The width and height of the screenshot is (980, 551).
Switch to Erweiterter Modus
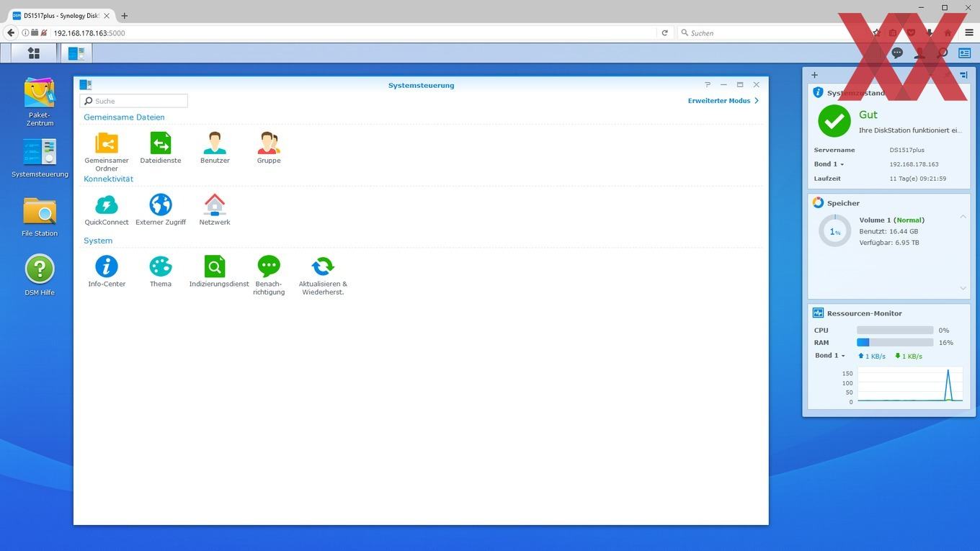point(723,101)
